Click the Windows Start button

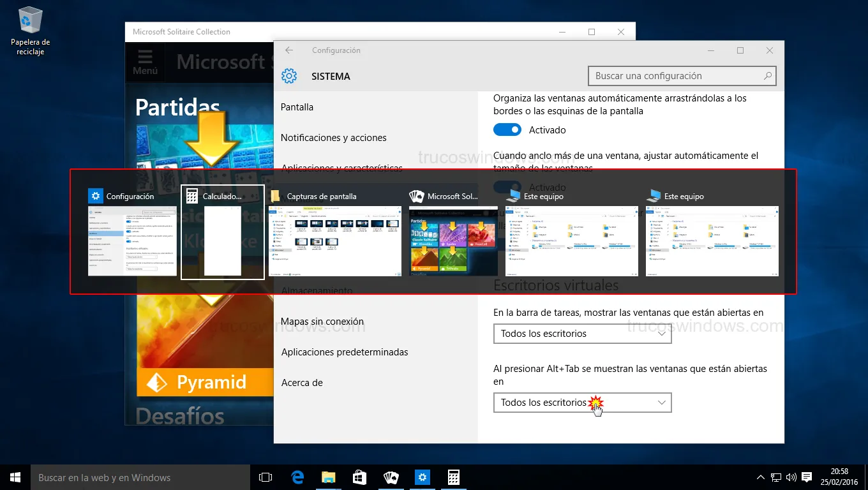pyautogui.click(x=15, y=477)
